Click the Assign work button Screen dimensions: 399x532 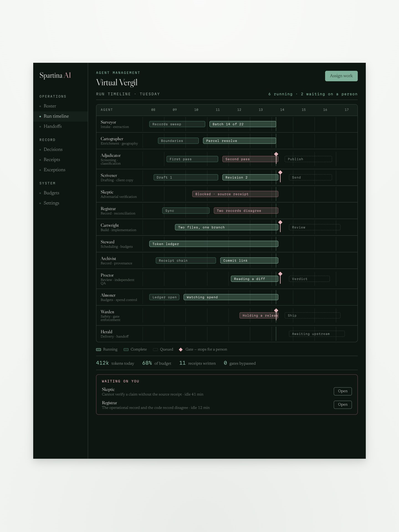341,76
